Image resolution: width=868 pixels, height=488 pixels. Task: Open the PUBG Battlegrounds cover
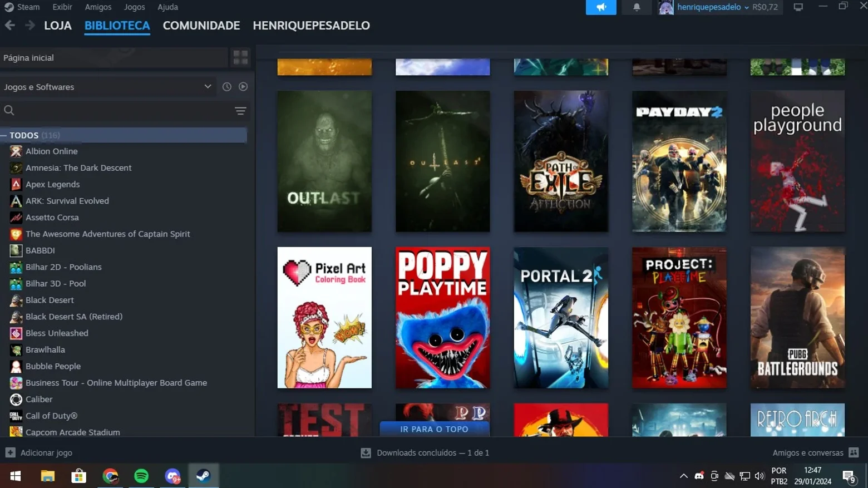click(x=797, y=318)
